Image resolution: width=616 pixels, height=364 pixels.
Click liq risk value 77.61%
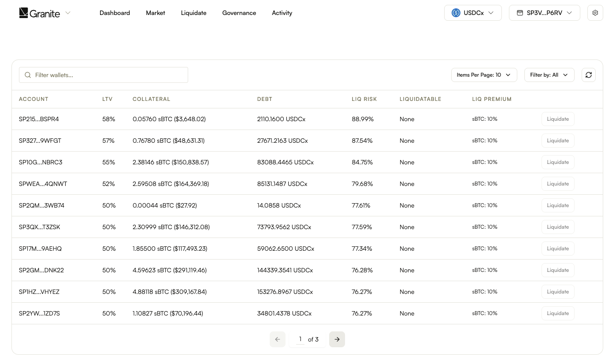pos(361,205)
